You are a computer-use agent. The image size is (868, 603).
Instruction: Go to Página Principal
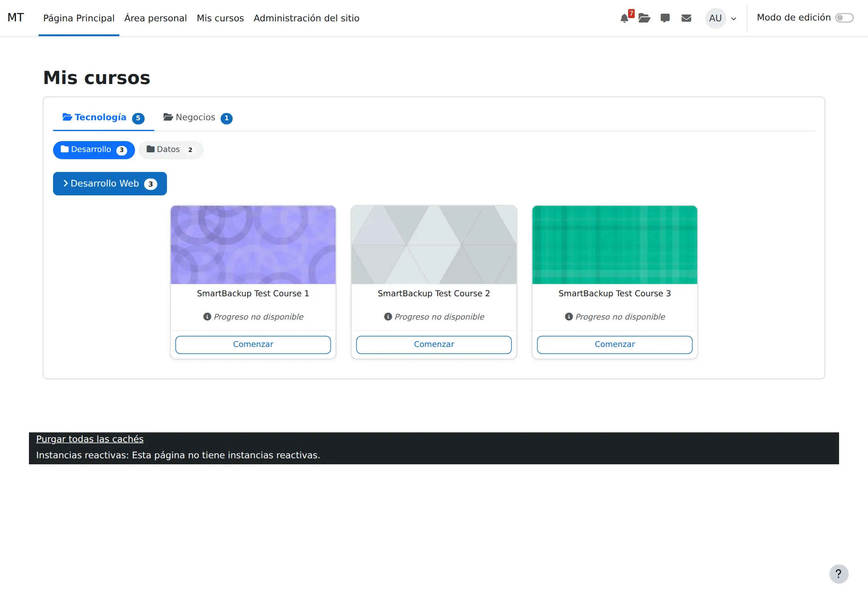tap(79, 18)
